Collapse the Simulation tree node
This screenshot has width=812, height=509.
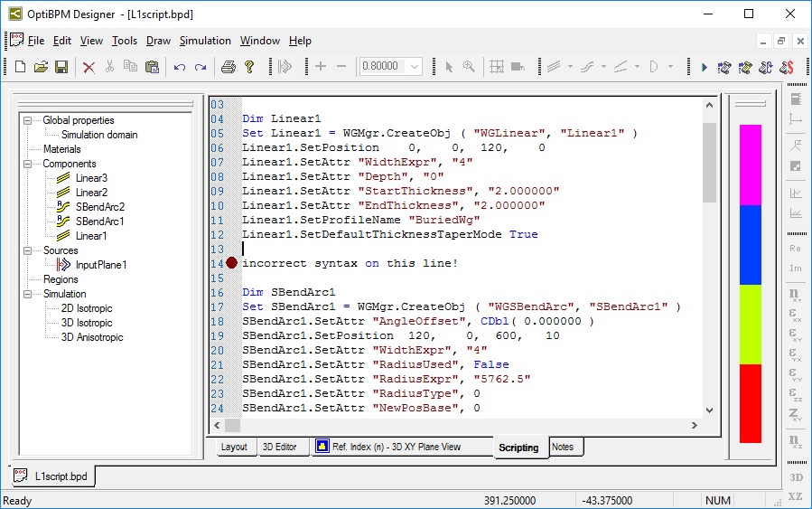tap(27, 294)
